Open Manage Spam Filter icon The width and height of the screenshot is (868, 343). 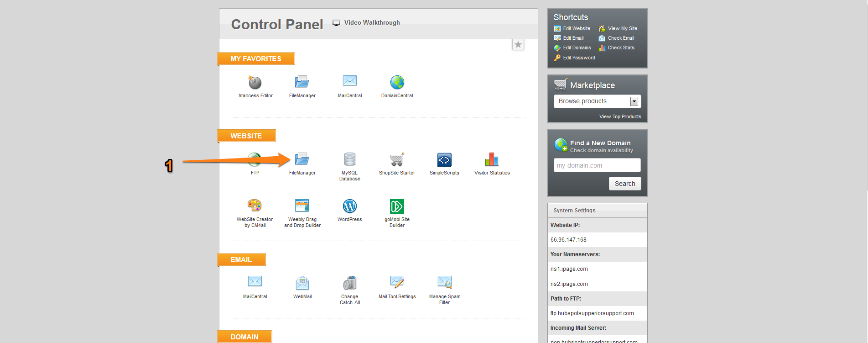tap(445, 282)
